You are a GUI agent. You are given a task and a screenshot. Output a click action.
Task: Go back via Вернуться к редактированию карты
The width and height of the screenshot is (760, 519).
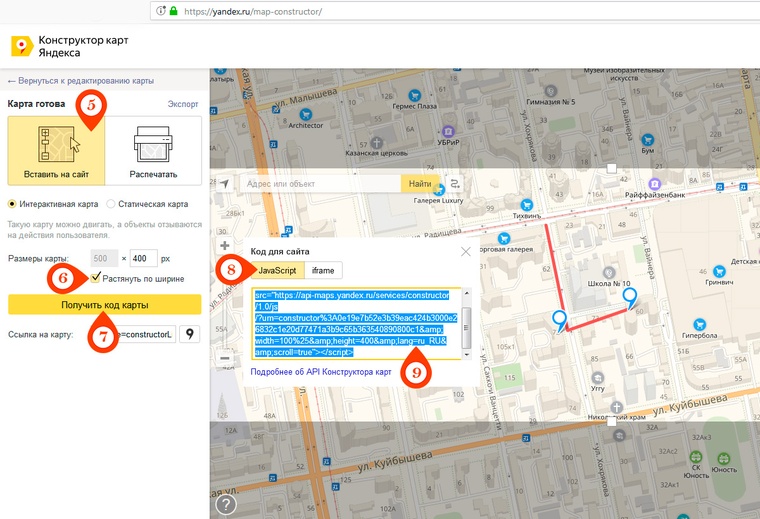(80, 80)
